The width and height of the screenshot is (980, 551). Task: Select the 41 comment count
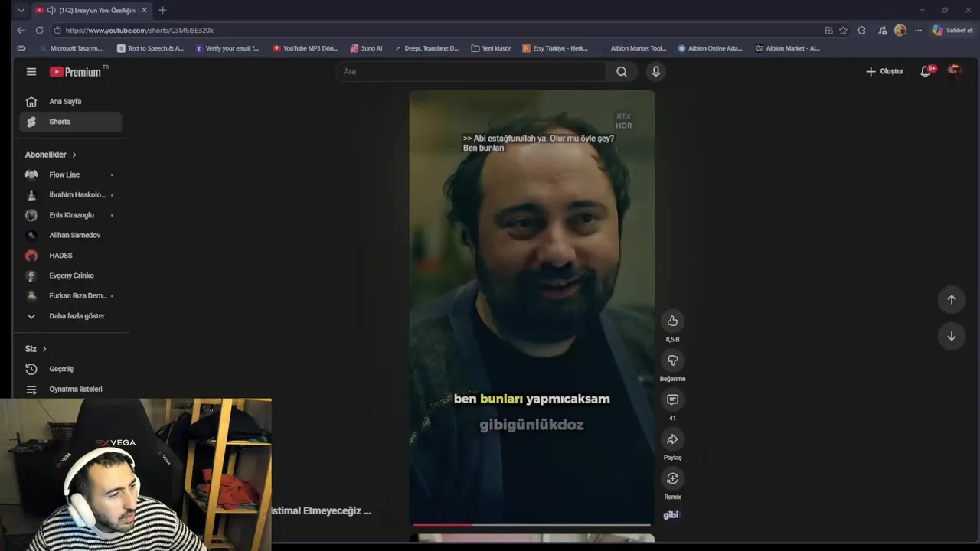point(672,418)
